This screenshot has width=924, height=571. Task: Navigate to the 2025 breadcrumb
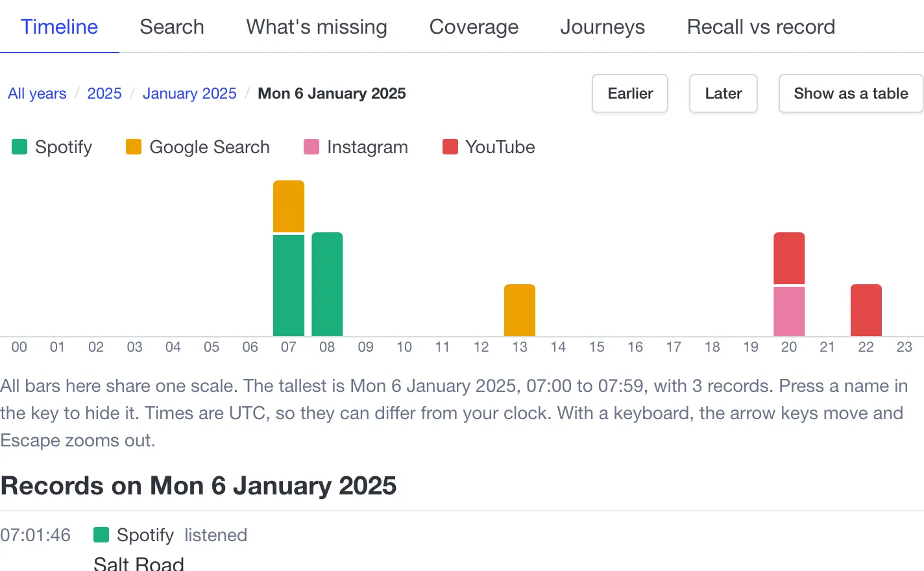click(104, 93)
